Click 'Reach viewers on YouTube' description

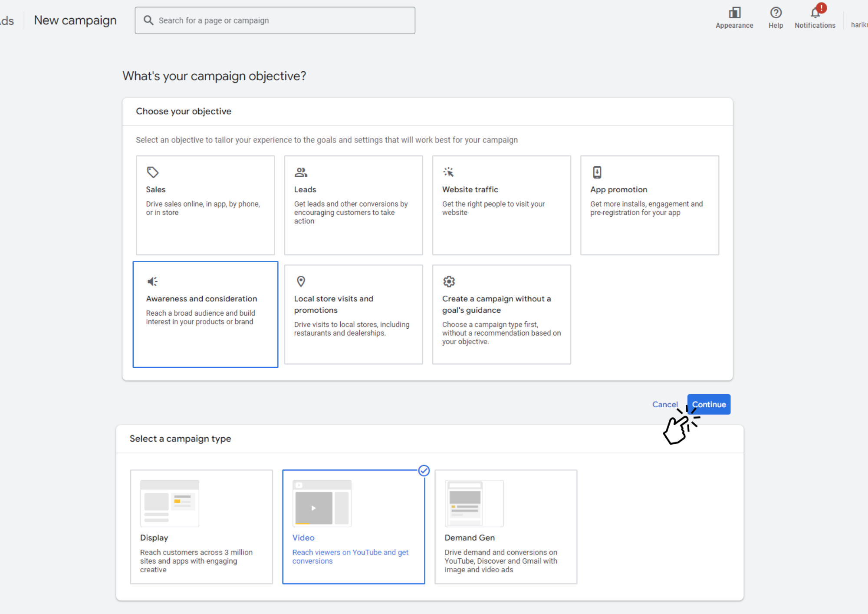point(350,556)
